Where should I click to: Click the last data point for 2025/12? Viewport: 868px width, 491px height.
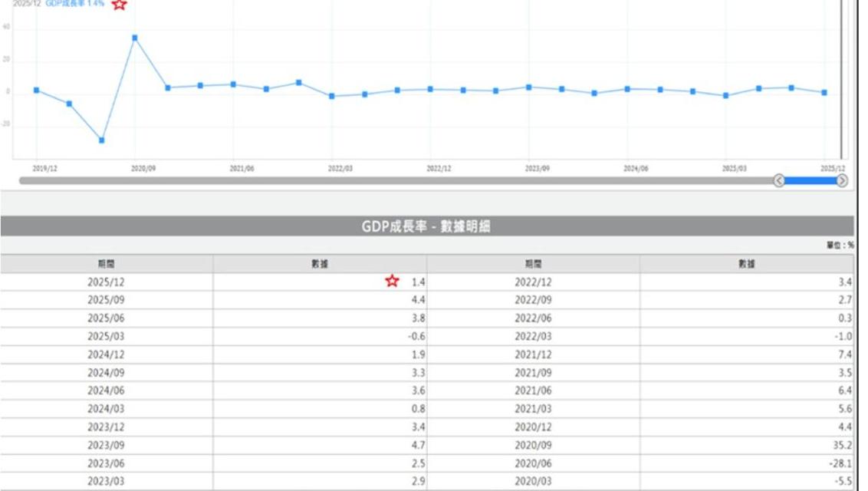[x=824, y=93]
